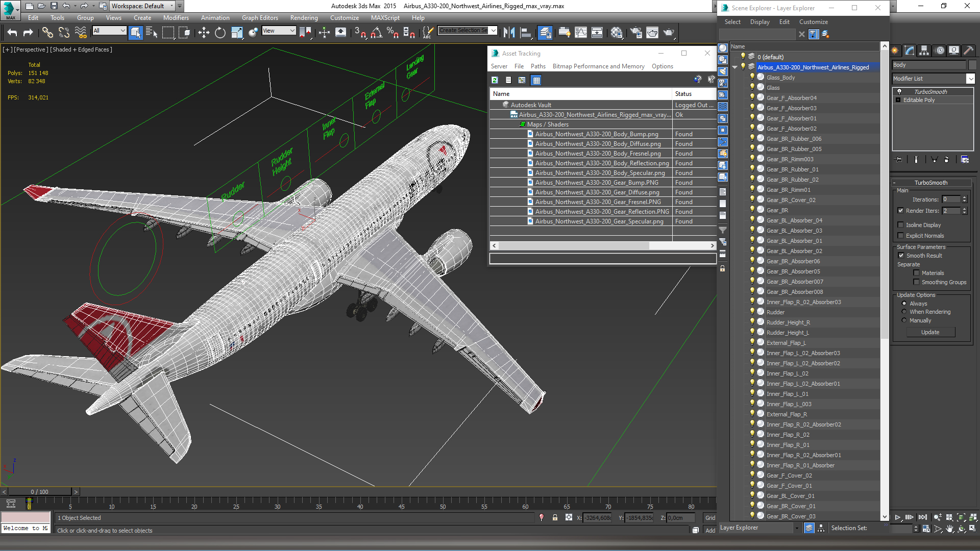980x551 pixels.
Task: Open the Workspace Default dropdown
Action: 172,6
